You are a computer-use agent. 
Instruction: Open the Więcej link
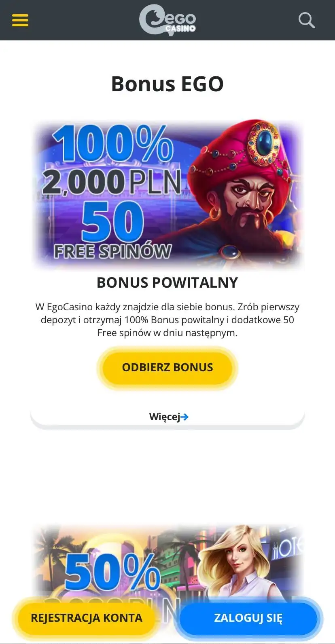169,417
